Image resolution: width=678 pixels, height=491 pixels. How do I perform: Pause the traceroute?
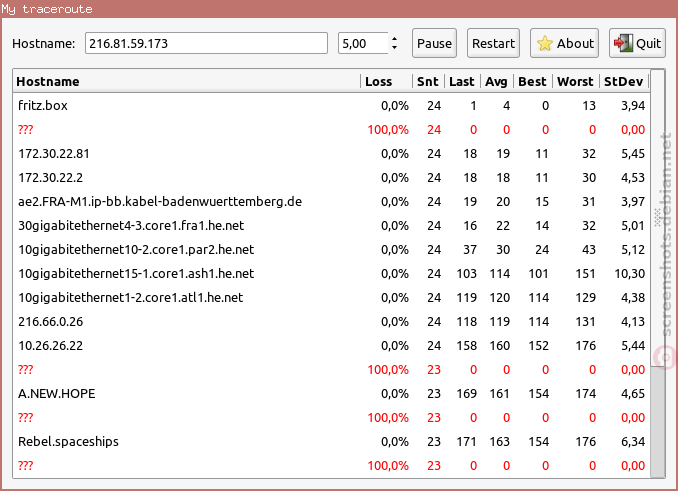click(434, 43)
